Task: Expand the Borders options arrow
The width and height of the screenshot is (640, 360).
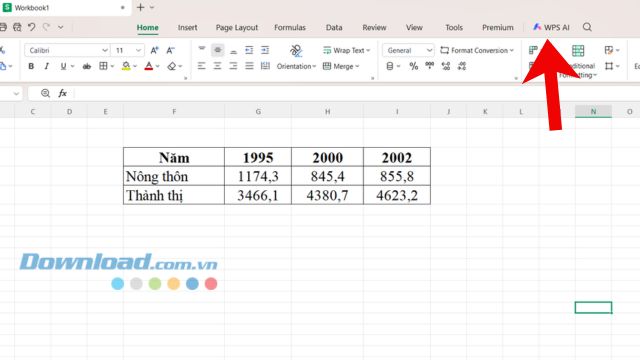Action: pos(112,66)
